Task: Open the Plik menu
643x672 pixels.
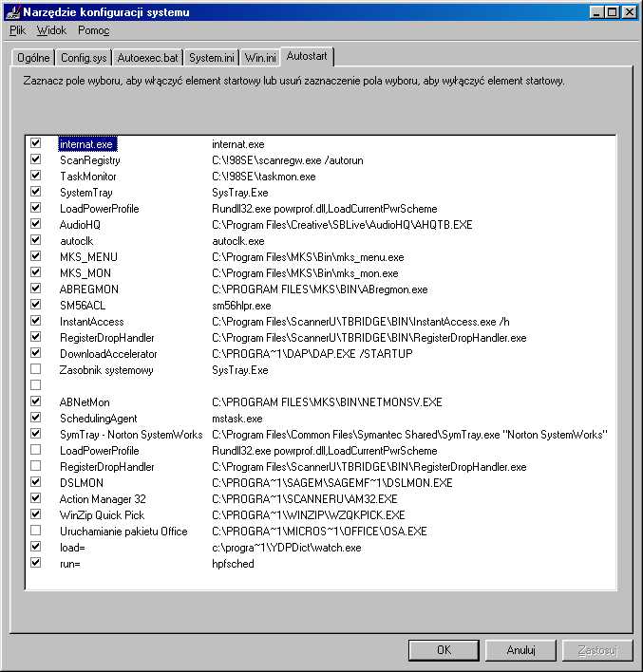Action: (x=18, y=30)
